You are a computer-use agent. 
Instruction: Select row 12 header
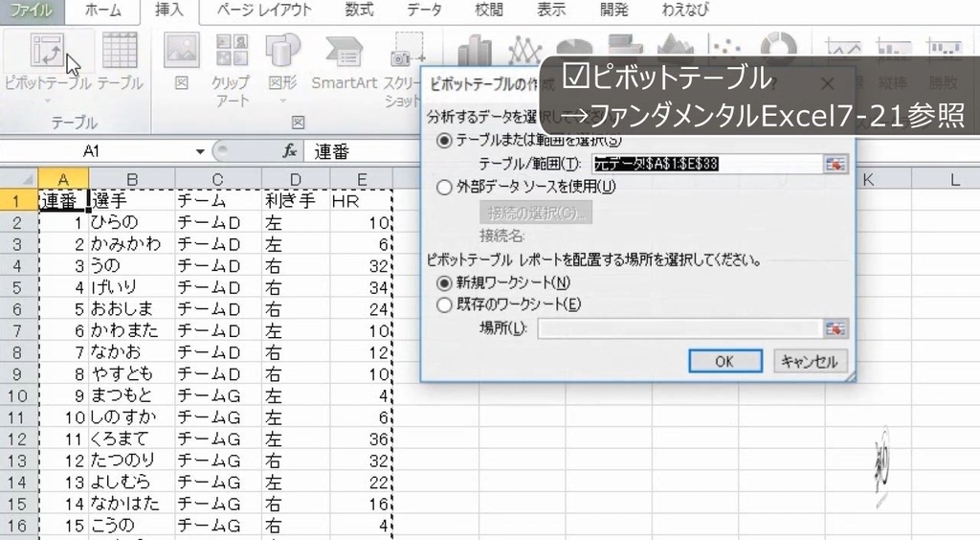point(18,439)
